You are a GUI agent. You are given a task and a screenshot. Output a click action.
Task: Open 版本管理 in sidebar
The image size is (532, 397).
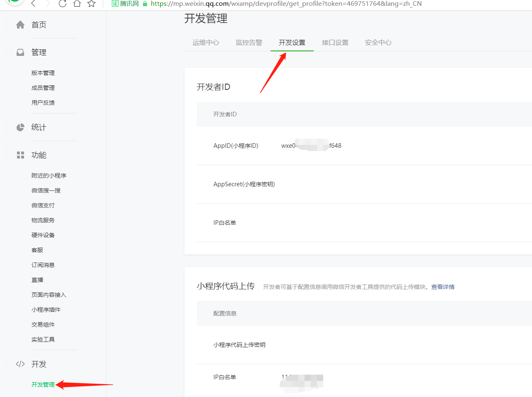(43, 73)
